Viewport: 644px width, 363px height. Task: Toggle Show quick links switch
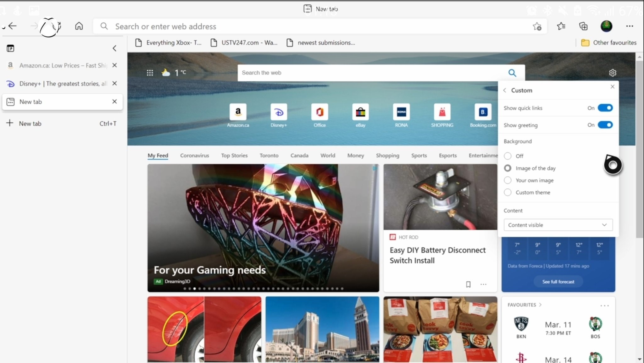click(605, 108)
